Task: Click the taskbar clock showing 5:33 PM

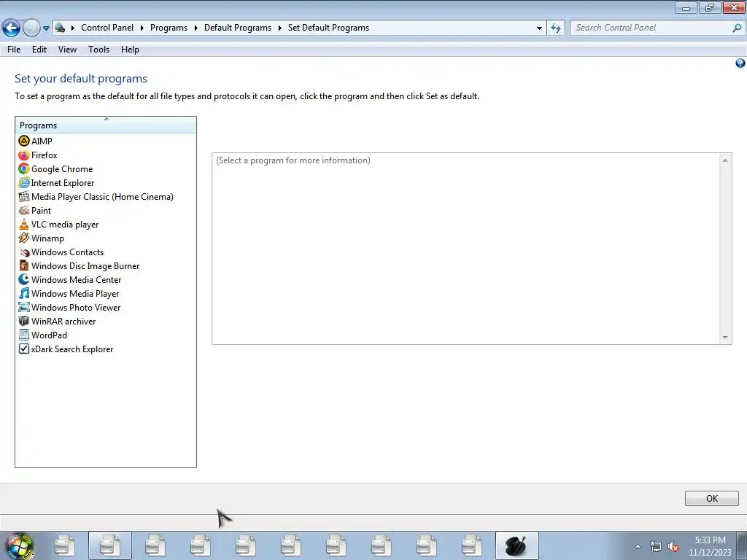Action: (710, 546)
